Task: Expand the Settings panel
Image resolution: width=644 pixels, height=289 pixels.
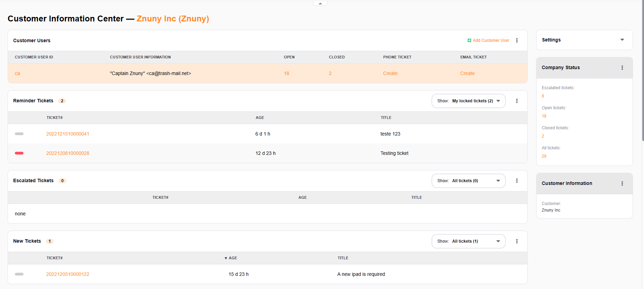Action: pyautogui.click(x=622, y=40)
